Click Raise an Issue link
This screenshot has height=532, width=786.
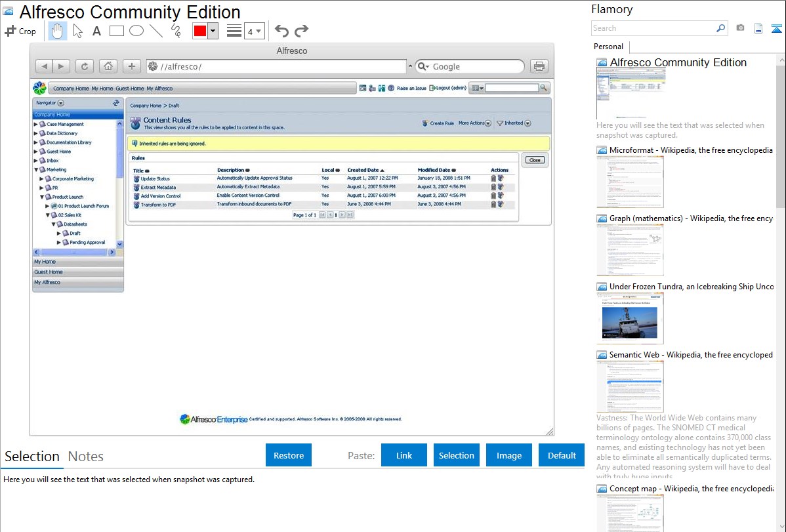411,89
